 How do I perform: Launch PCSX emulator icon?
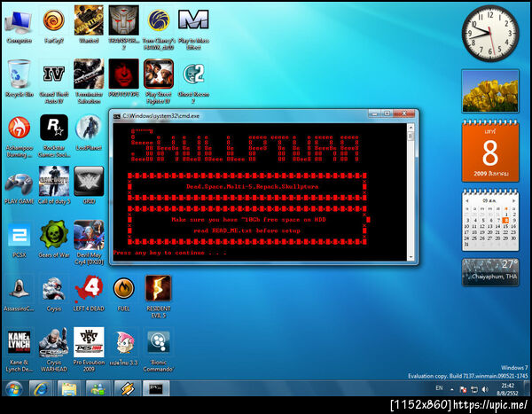[19, 240]
